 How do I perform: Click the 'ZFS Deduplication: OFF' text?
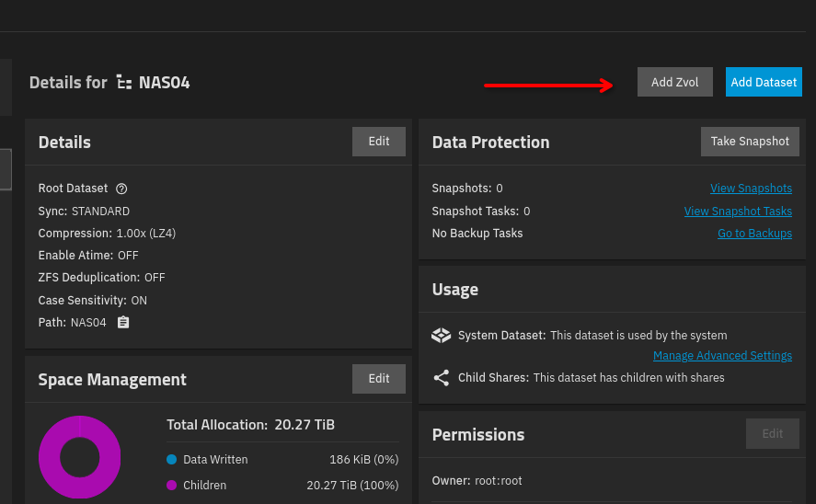(x=101, y=278)
